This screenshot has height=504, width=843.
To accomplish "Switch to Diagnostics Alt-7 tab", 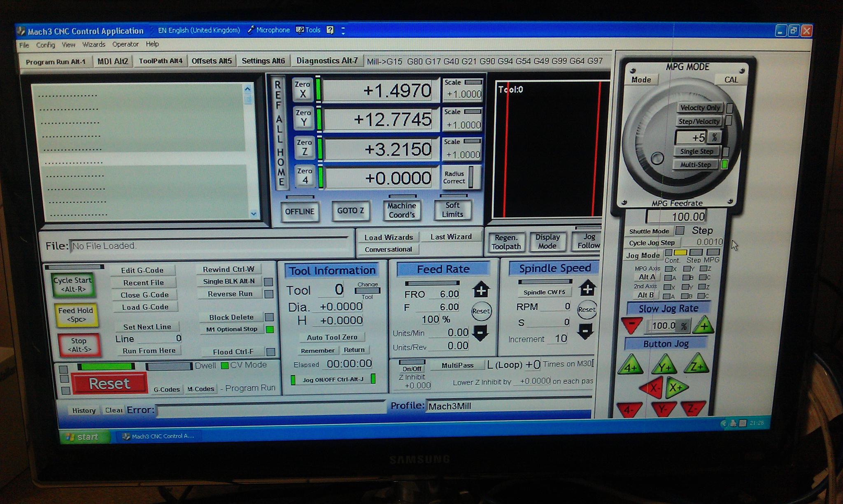I will tap(327, 61).
